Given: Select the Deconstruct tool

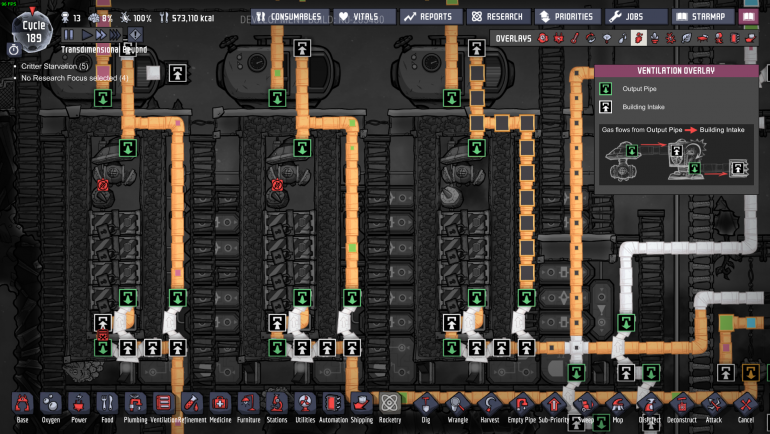Looking at the screenshot, I should point(682,408).
